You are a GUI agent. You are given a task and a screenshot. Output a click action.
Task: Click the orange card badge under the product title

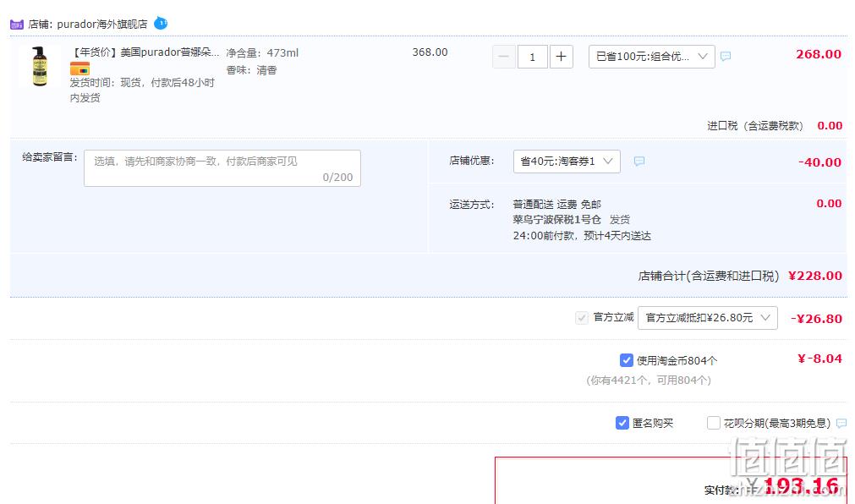(79, 68)
